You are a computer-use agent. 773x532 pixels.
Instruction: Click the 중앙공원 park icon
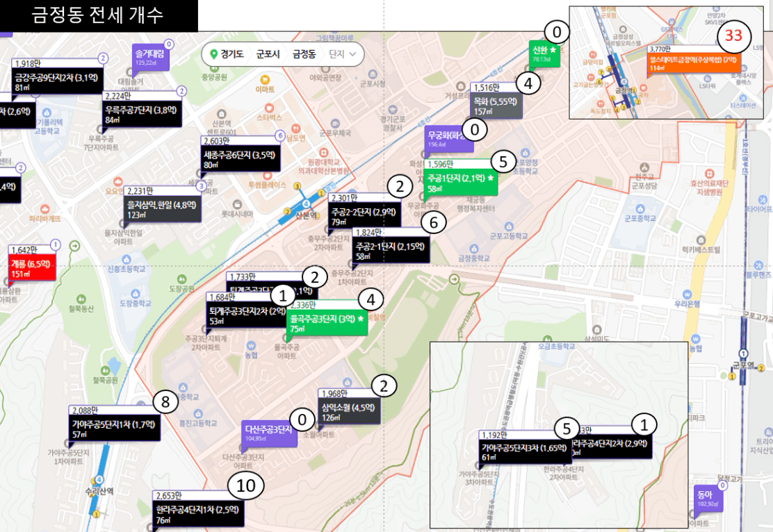click(x=213, y=67)
